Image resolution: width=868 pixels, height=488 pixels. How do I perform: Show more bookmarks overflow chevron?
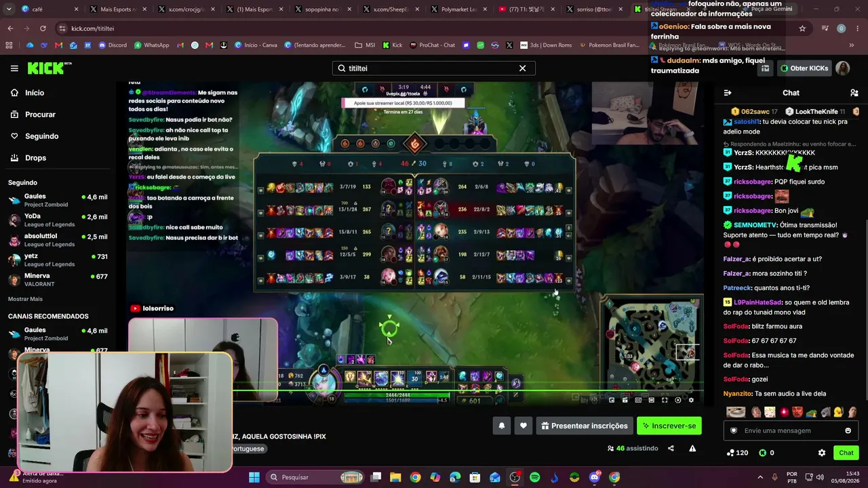[x=852, y=45]
